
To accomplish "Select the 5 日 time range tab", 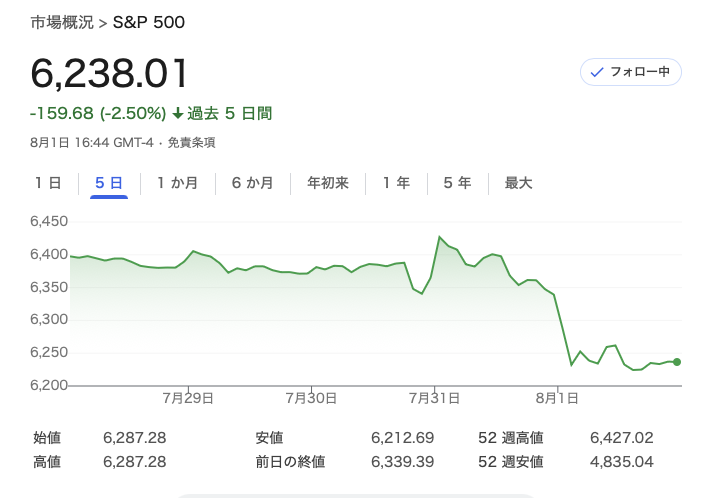I will 109,183.
